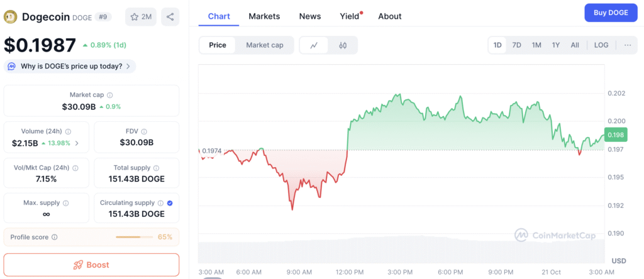Open the Yield tab
Screen dimensions: 644x279
[x=349, y=16]
